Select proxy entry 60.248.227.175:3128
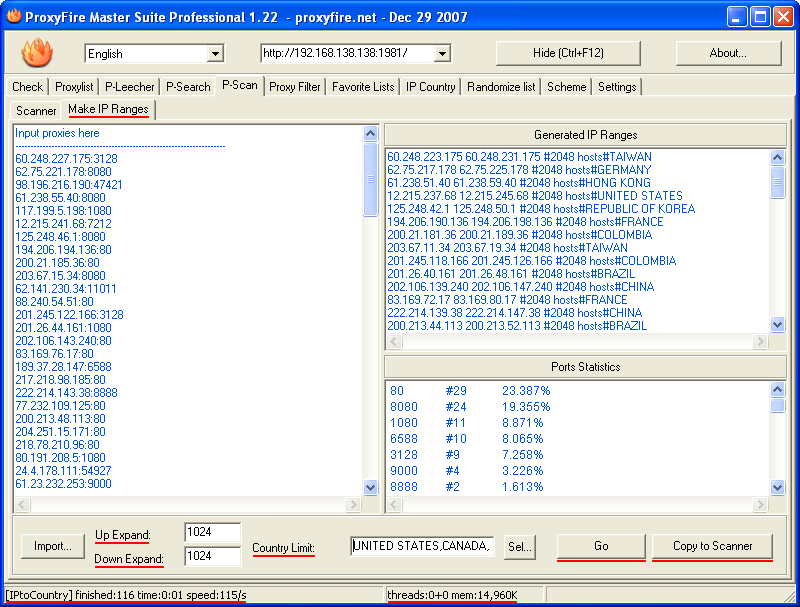 point(66,159)
